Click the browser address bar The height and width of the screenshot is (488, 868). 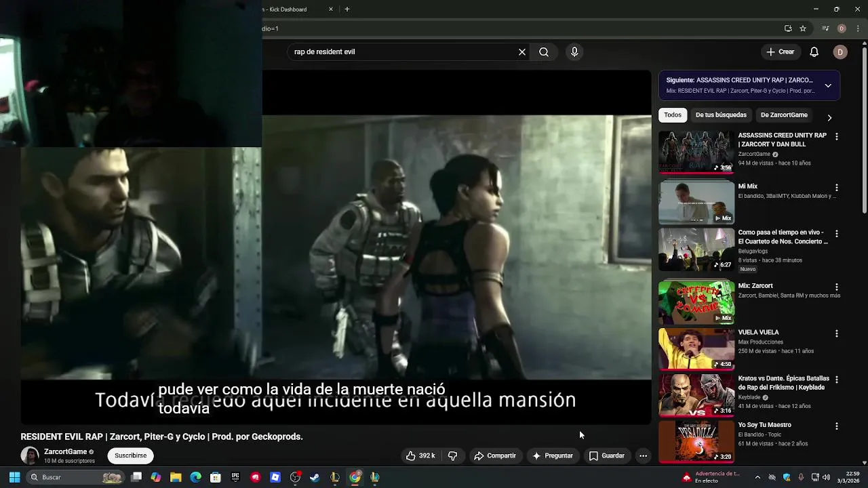click(519, 28)
